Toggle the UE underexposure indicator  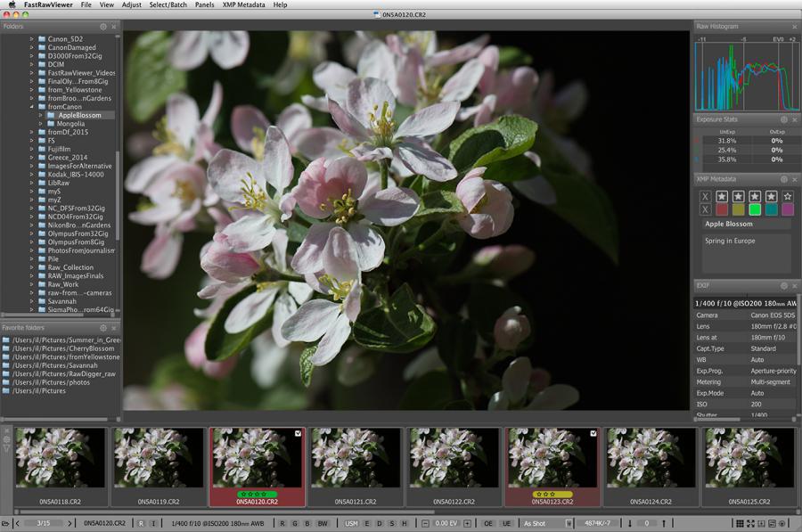[505, 523]
